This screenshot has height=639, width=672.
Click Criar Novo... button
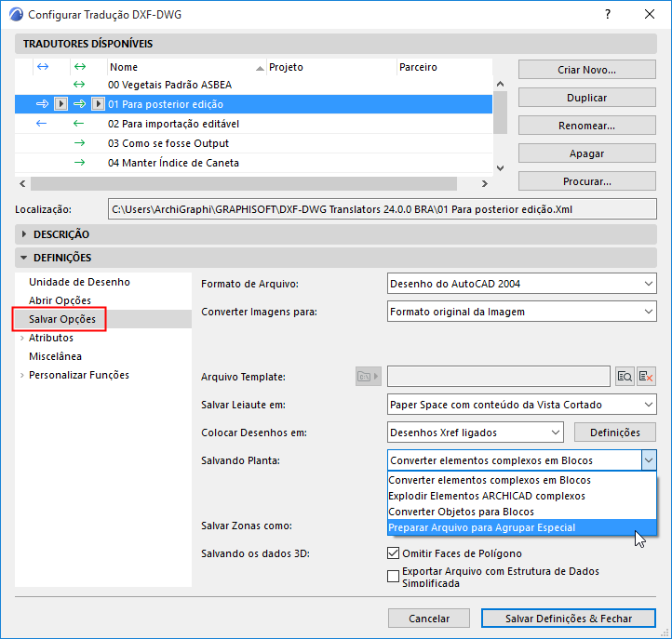coord(586,70)
